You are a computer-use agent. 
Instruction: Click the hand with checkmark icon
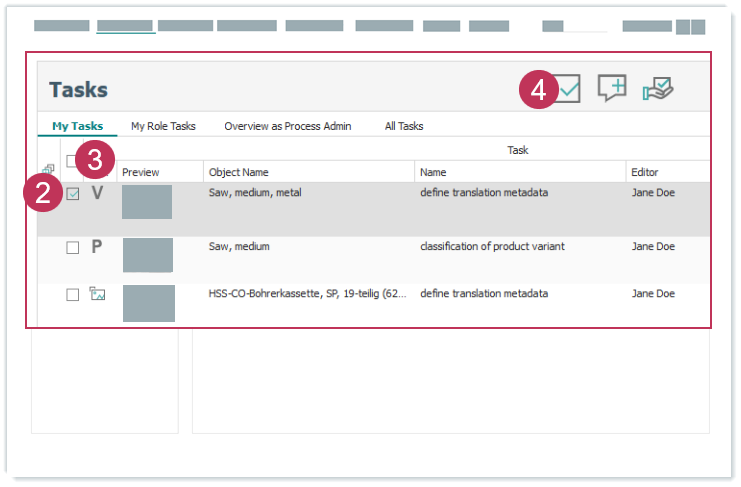coord(657,89)
